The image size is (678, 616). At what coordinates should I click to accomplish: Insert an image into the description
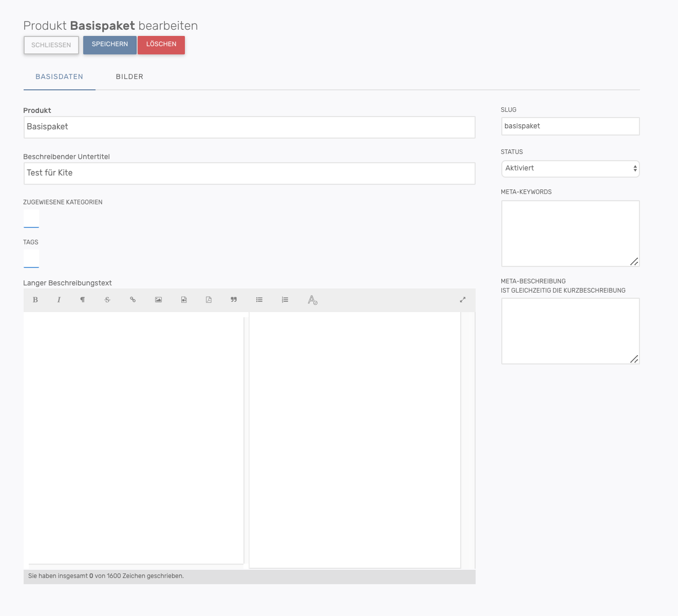[x=158, y=300]
